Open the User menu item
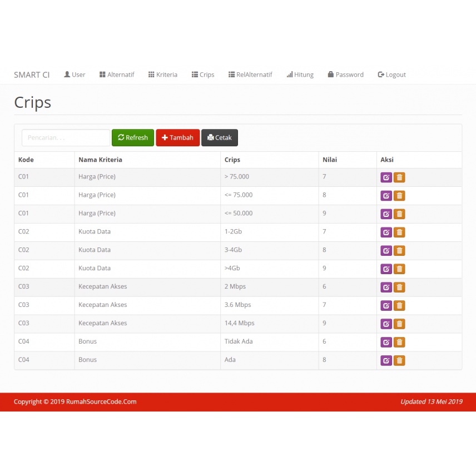 pos(75,75)
